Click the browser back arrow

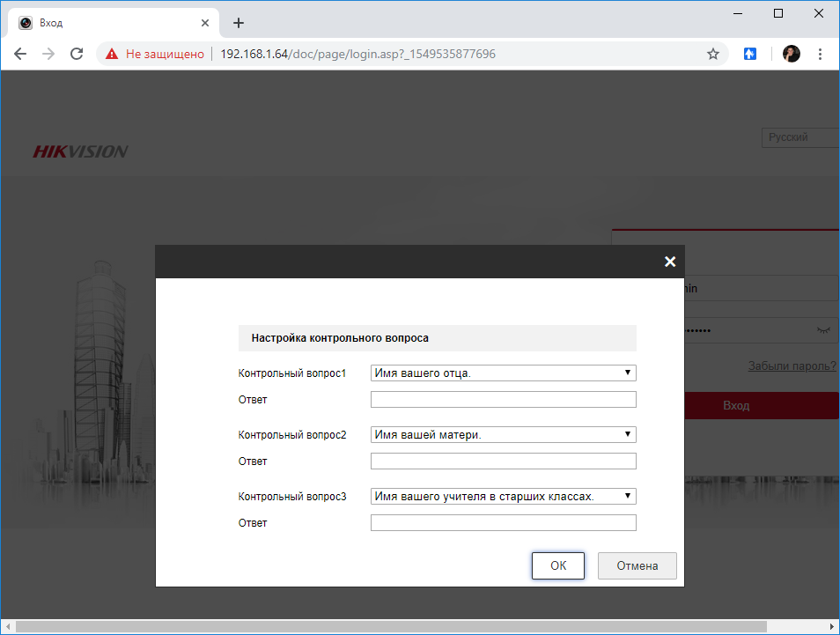(19, 54)
